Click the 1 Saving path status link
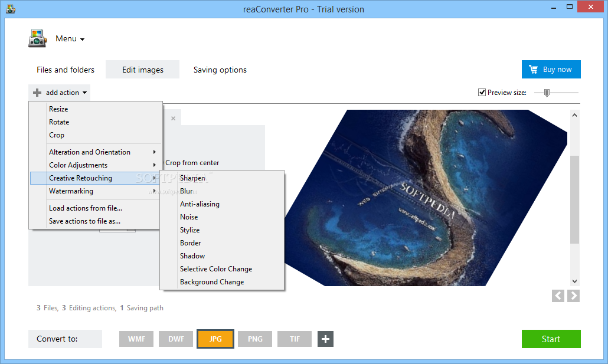 point(142,308)
